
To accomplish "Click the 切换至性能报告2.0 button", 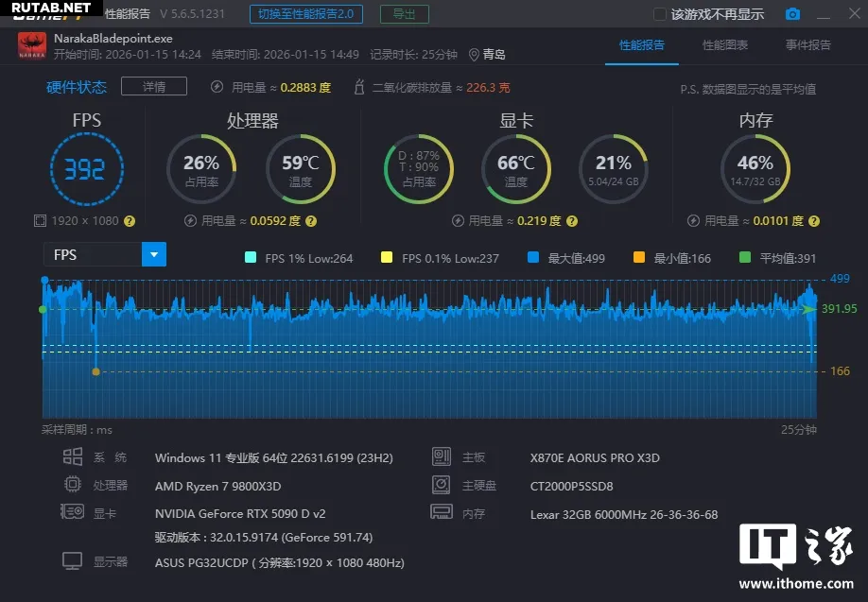I will tap(306, 14).
